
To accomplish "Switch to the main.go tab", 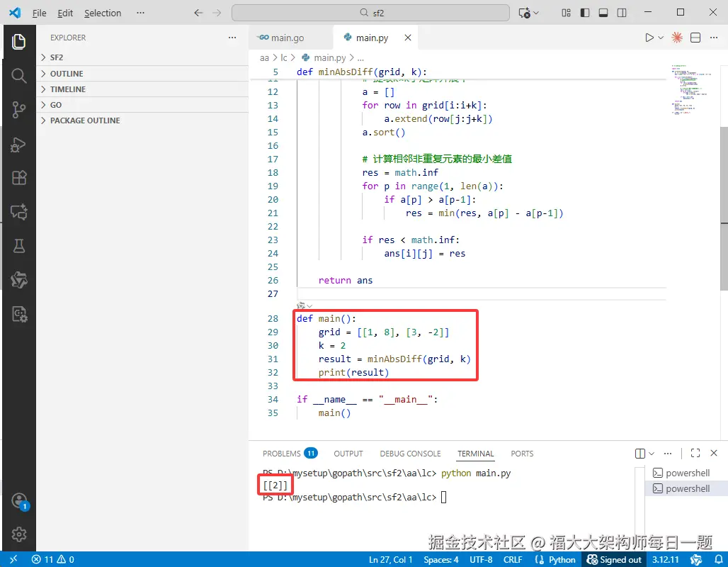I will pyautogui.click(x=290, y=38).
